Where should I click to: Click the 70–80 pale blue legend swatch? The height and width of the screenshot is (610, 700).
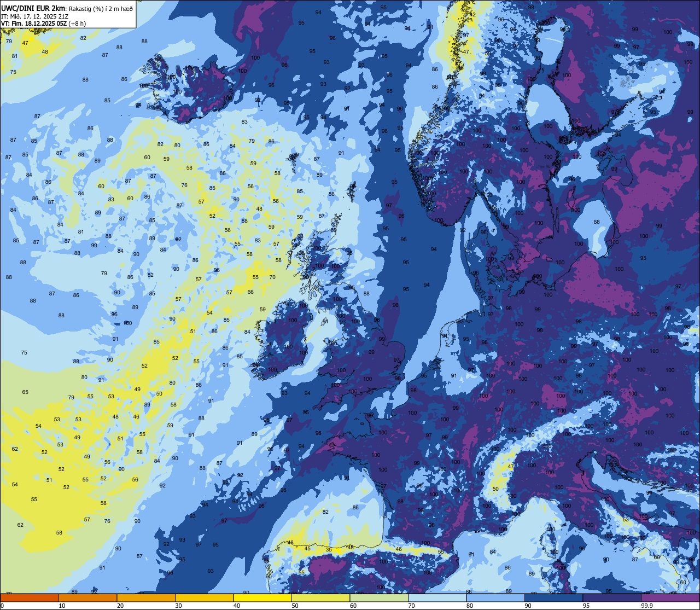[x=437, y=597]
